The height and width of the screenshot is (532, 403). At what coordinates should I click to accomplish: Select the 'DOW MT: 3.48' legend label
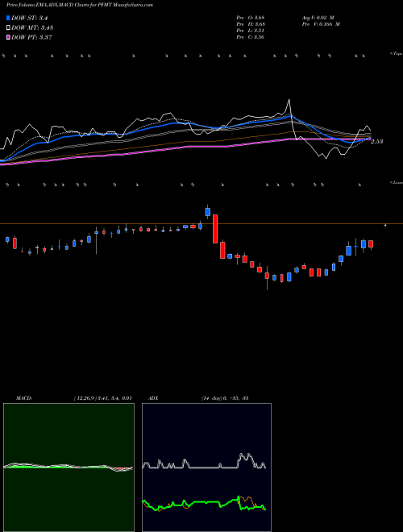pyautogui.click(x=32, y=28)
